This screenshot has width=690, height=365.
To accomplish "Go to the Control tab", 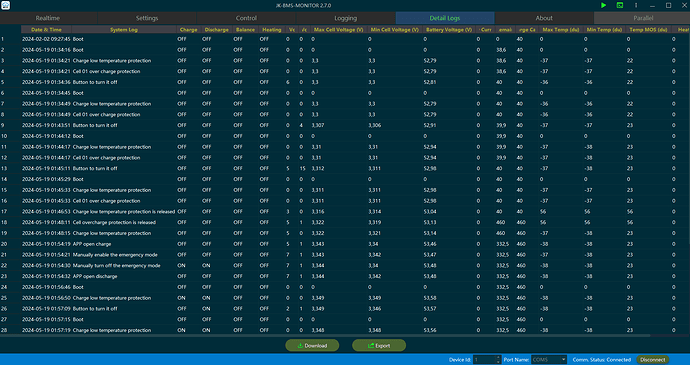I will [x=246, y=18].
